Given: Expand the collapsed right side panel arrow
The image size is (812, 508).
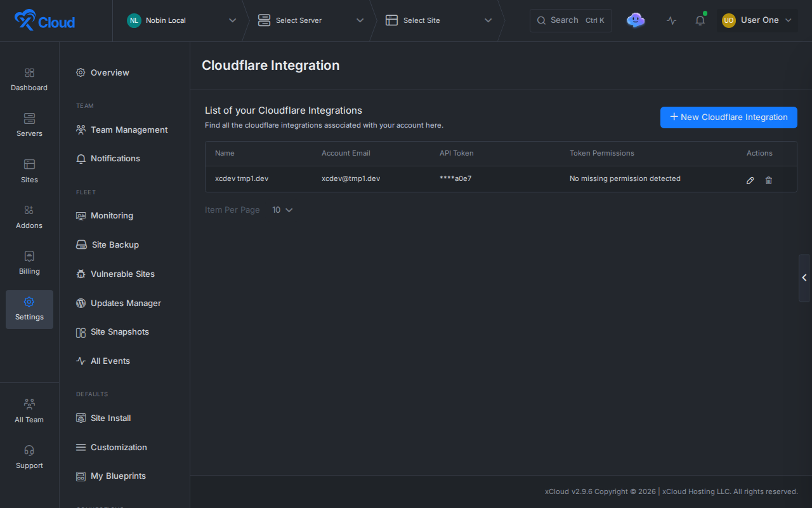Looking at the screenshot, I should [804, 277].
